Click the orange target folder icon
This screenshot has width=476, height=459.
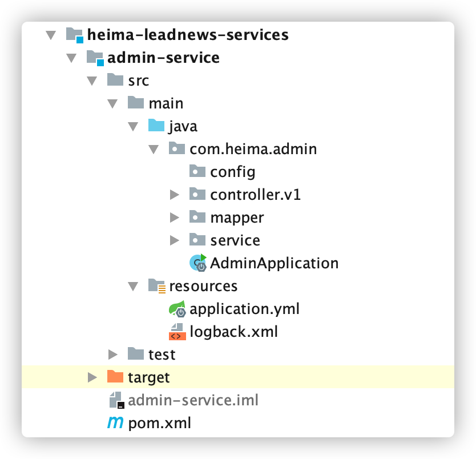coord(115,376)
